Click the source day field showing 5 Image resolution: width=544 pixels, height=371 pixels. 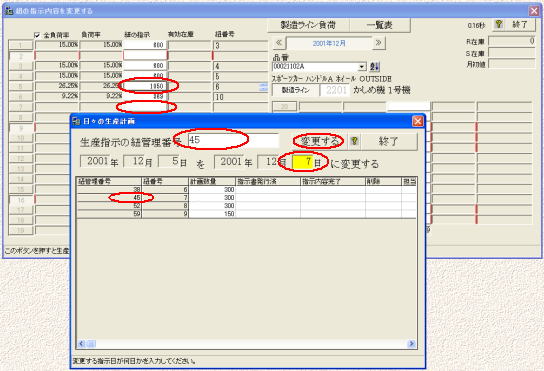tap(169, 161)
